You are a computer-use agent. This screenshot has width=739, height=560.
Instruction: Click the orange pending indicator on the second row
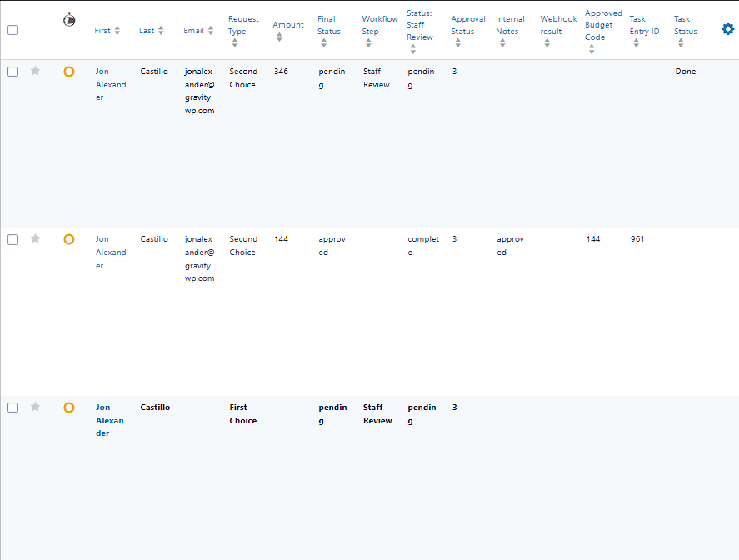tap(69, 239)
